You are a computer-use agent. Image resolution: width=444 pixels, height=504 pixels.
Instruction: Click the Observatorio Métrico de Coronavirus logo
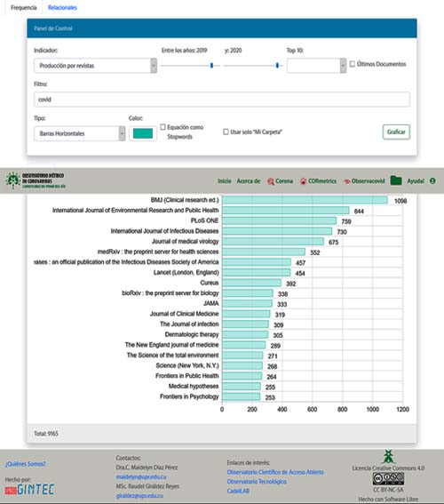36,180
